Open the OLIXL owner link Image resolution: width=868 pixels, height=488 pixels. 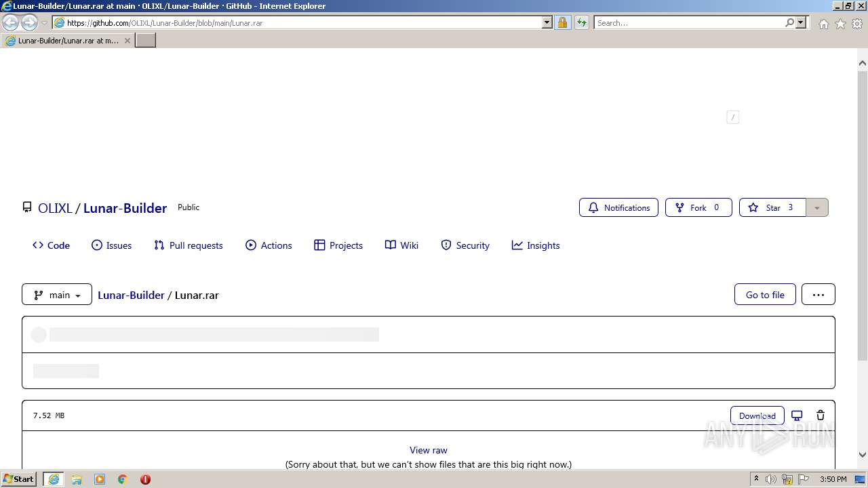(x=55, y=208)
